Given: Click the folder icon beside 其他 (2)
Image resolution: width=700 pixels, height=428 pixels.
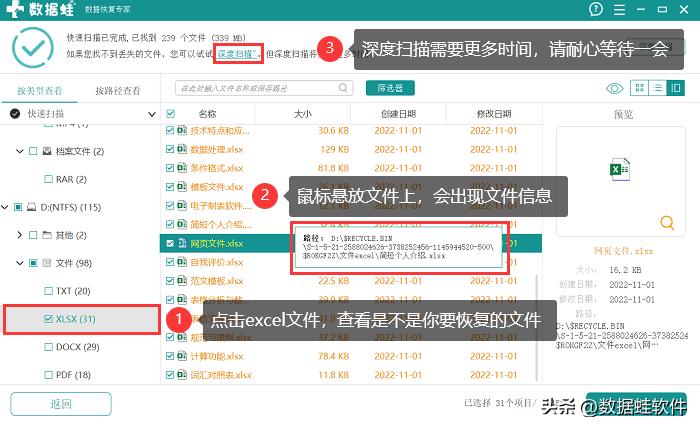Looking at the screenshot, I should point(47,235).
